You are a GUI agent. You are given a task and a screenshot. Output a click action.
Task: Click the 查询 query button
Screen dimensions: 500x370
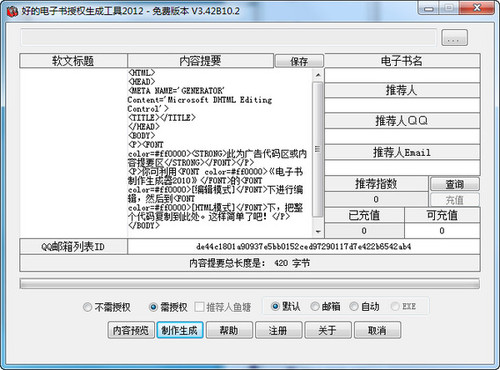coord(455,184)
